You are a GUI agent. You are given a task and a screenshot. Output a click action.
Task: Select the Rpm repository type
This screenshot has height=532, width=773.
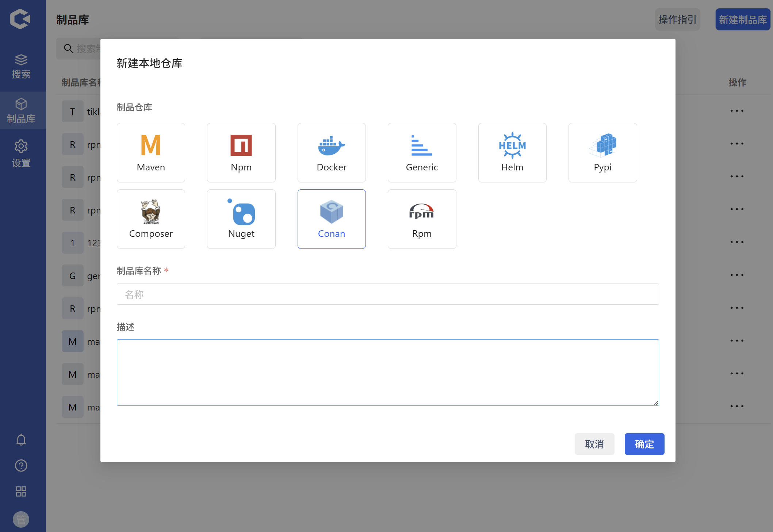pos(422,219)
